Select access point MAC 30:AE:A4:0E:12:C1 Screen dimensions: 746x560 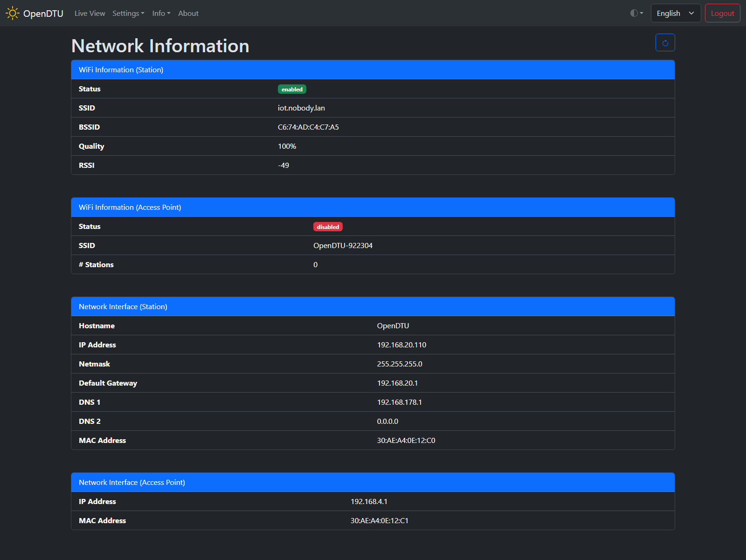tap(380, 521)
